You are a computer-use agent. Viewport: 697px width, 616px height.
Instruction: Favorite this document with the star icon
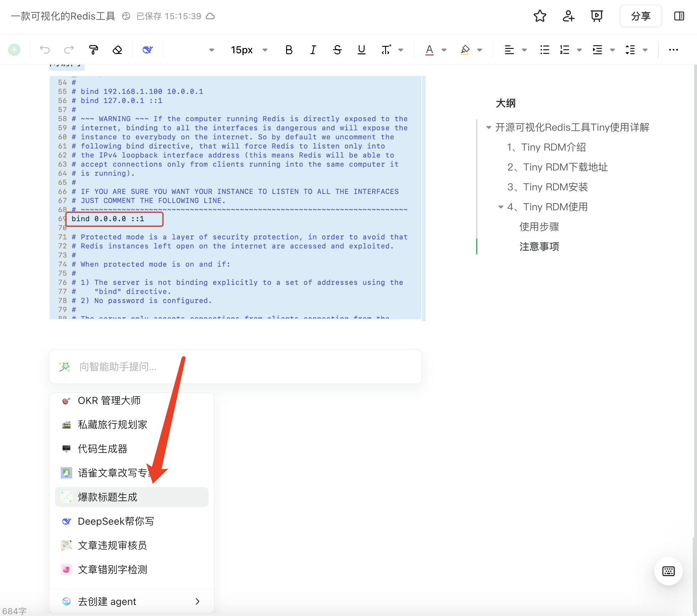coord(540,16)
